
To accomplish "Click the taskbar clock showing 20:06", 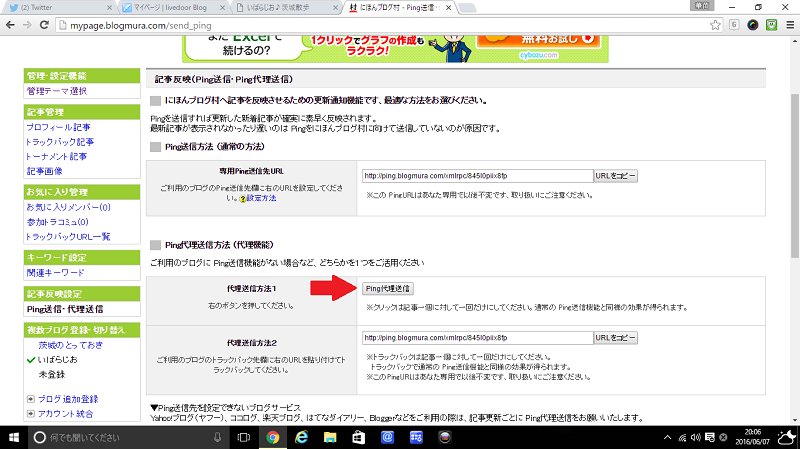I will coord(753,437).
